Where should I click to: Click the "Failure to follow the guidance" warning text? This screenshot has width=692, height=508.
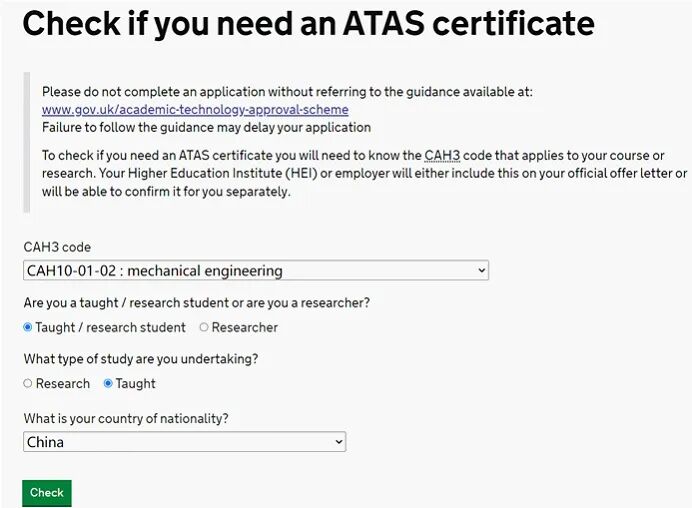pyautogui.click(x=206, y=128)
